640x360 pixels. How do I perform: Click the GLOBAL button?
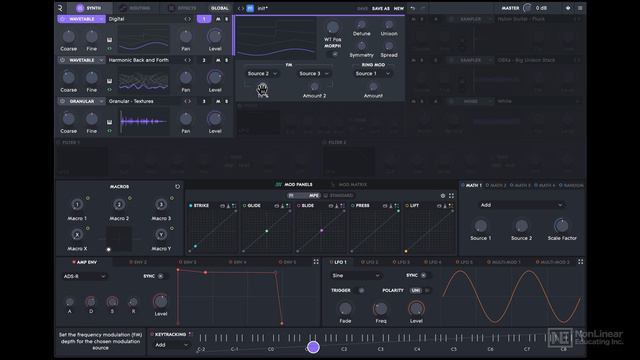point(220,8)
